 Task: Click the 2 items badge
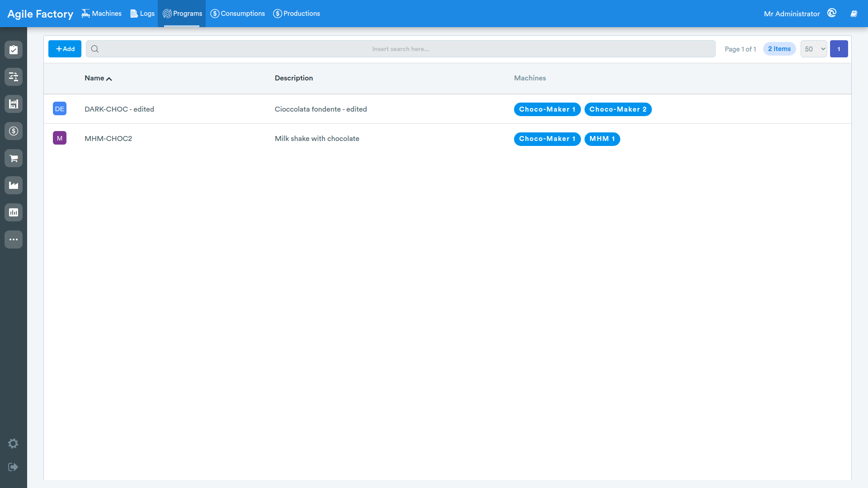pos(779,49)
